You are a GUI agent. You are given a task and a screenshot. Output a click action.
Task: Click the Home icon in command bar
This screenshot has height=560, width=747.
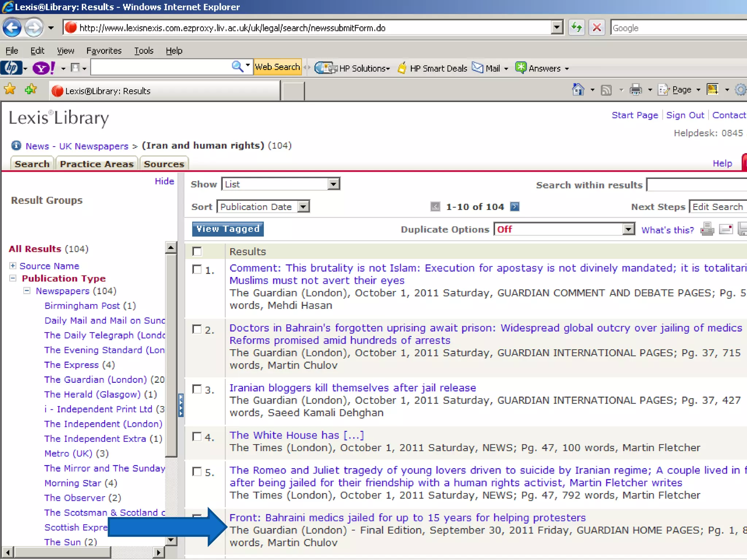point(578,90)
